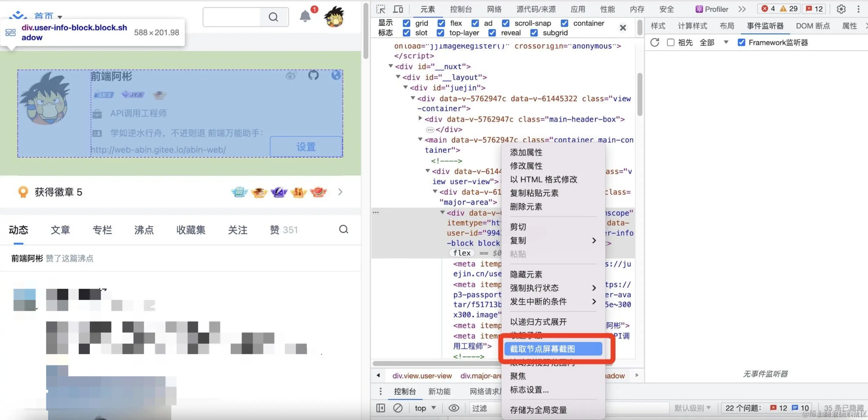The height and width of the screenshot is (420, 868).
Task: Click the element inspector picker icon
Action: pyautogui.click(x=381, y=9)
